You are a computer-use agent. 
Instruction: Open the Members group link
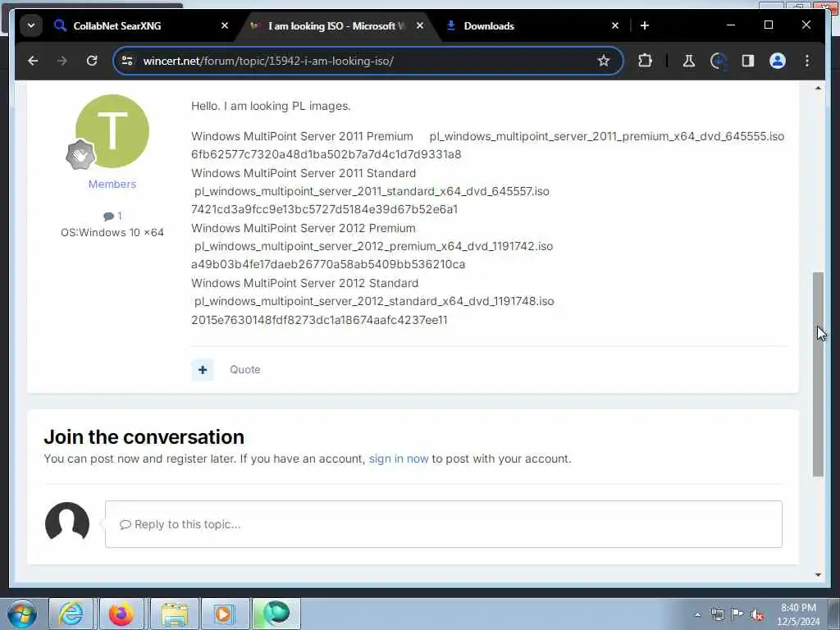[112, 185]
